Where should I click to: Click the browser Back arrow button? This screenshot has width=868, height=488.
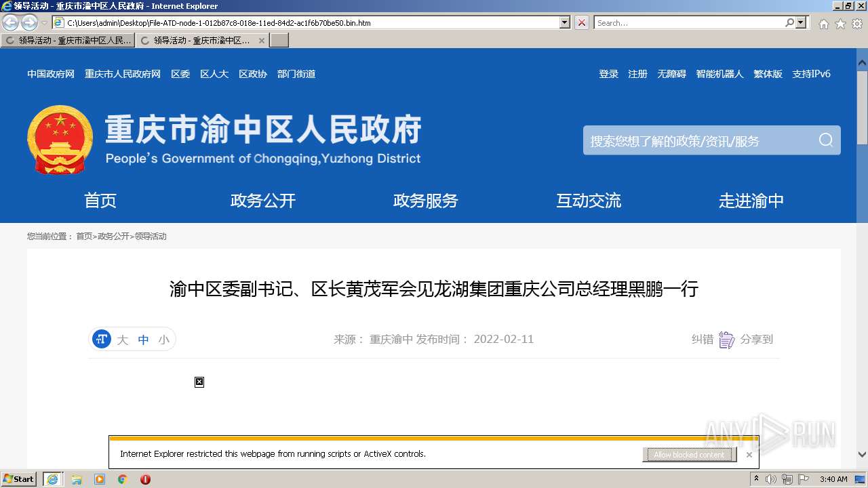(11, 23)
